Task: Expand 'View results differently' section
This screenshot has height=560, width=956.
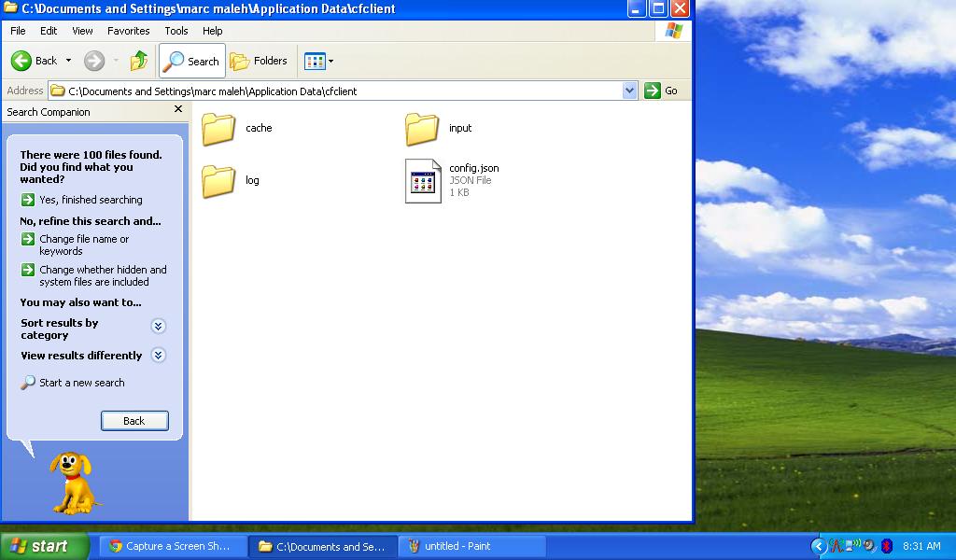Action: (158, 356)
